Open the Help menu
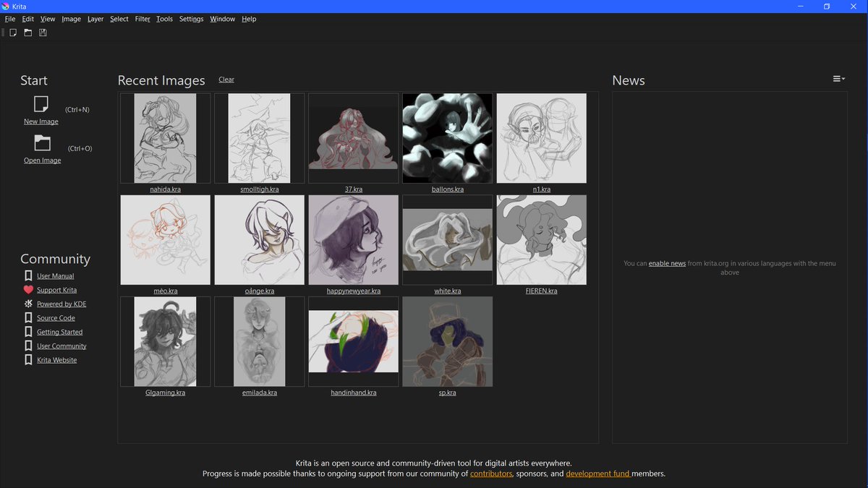 tap(249, 19)
